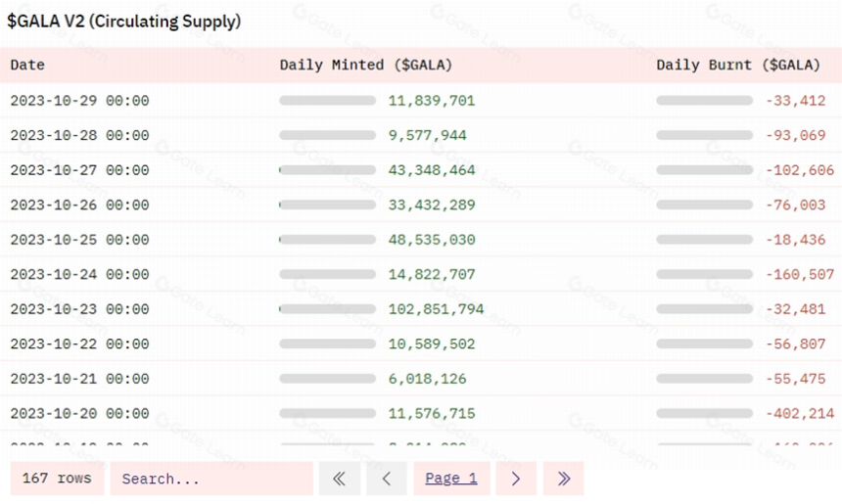
Task: Select the date 2023-10-21 00:00
Action: point(79,379)
